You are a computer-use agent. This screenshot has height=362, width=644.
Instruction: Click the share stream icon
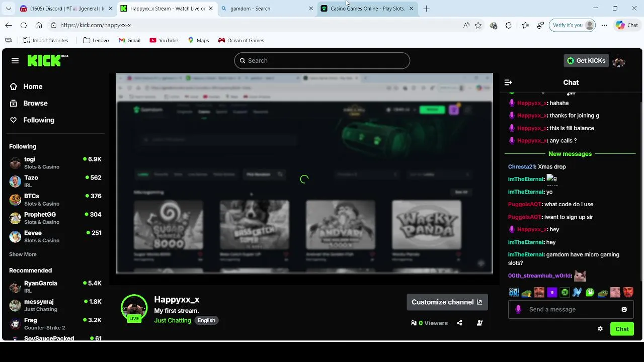(x=459, y=323)
